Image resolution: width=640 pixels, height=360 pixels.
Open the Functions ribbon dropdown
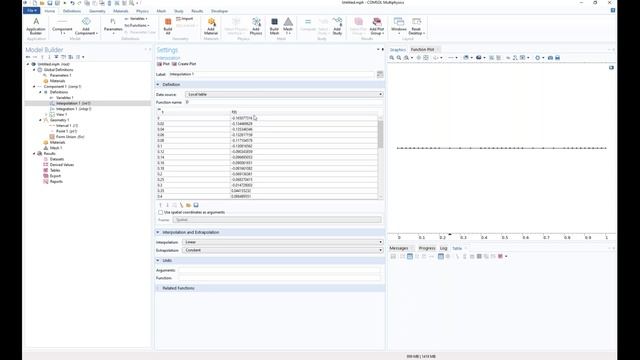pyautogui.click(x=137, y=25)
